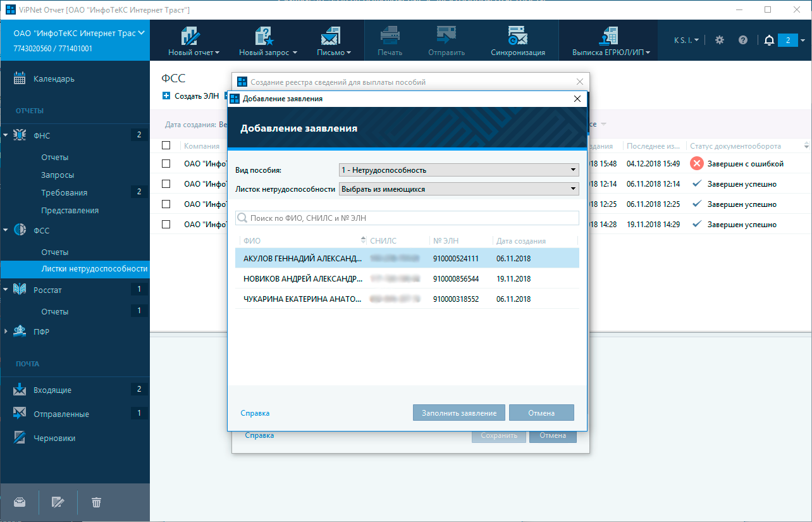Open the Календарь sidebar item
This screenshot has height=522, width=812.
tap(54, 79)
